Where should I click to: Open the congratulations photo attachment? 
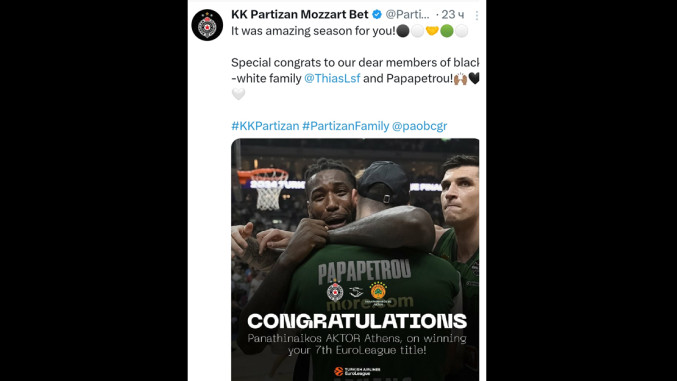(x=355, y=259)
